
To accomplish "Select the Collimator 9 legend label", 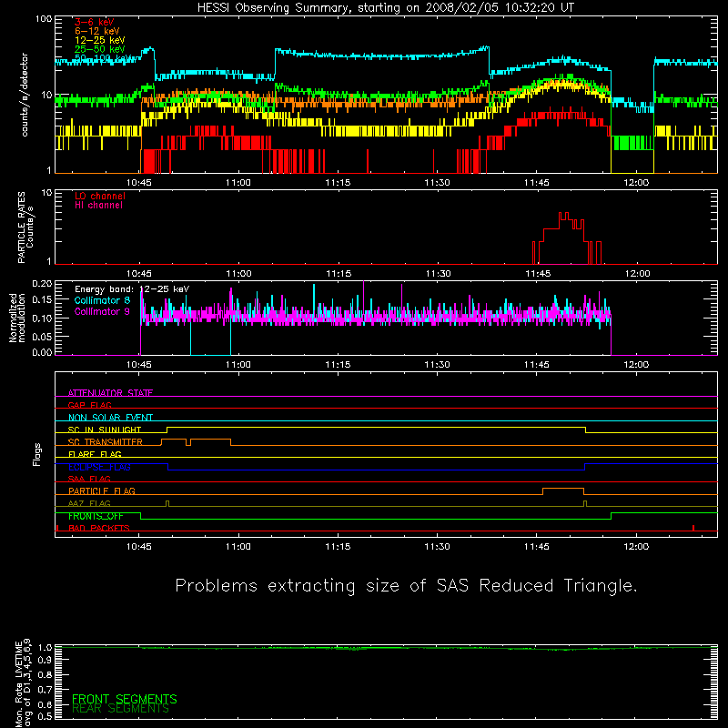I will point(102,311).
